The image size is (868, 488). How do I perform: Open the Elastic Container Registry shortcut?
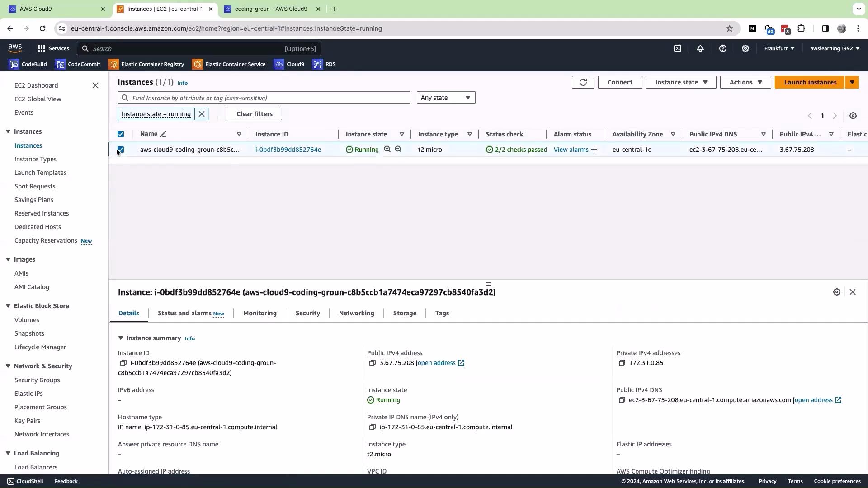tap(146, 64)
